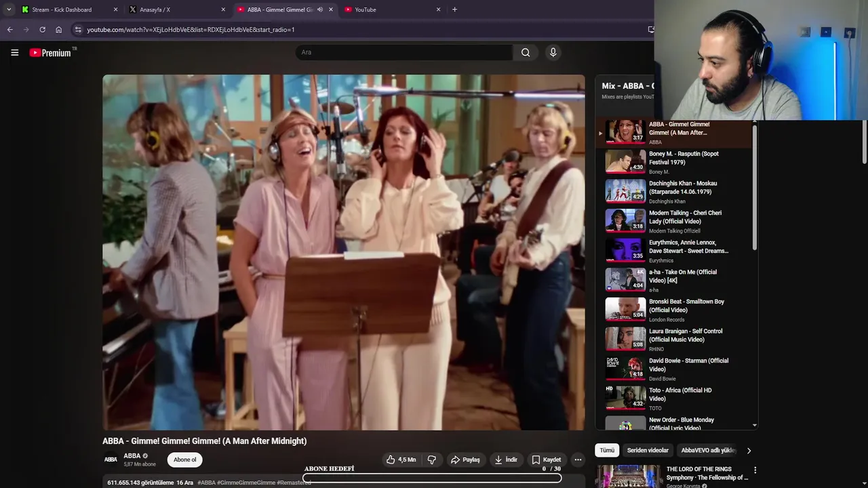
Task: Click the address bar URL
Action: [x=191, y=30]
